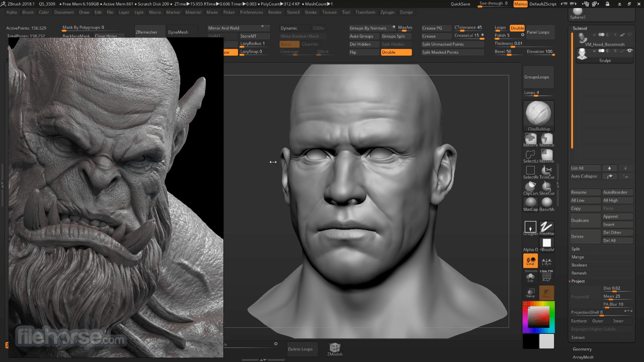644x362 pixels.
Task: Click the L.Sym local symmetry icon
Action: [x=547, y=260]
